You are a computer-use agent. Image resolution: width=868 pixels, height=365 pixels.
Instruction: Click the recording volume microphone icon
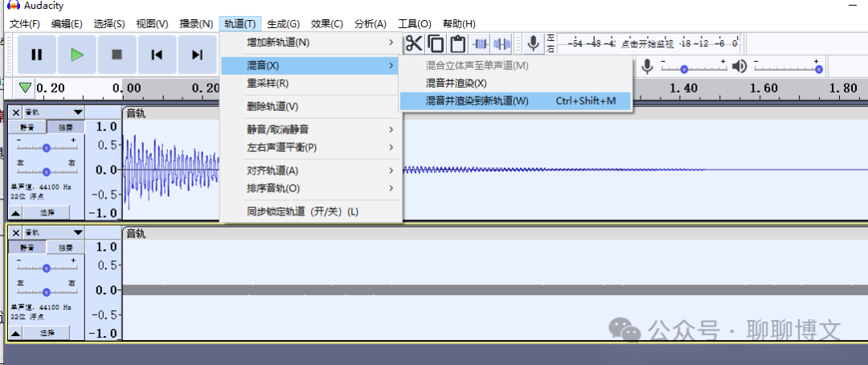click(x=646, y=67)
